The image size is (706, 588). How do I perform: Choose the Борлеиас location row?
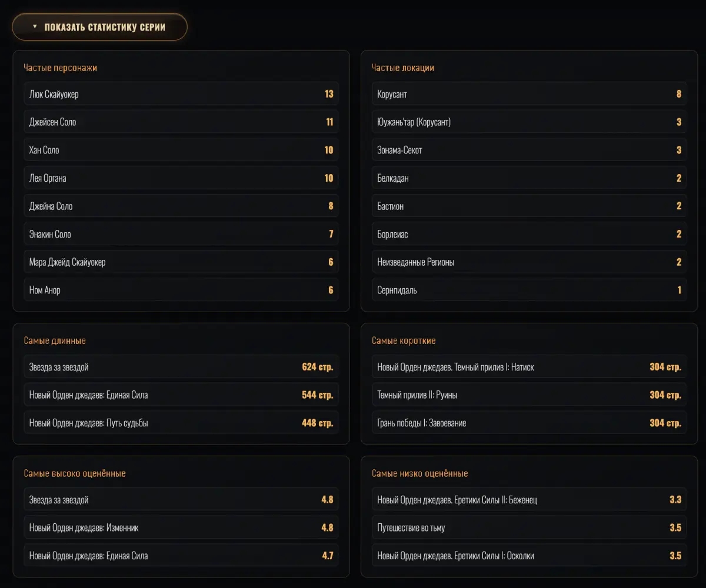[529, 234]
